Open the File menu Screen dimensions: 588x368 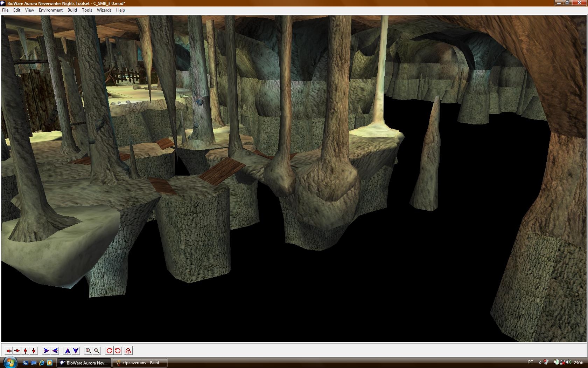[x=5, y=10]
